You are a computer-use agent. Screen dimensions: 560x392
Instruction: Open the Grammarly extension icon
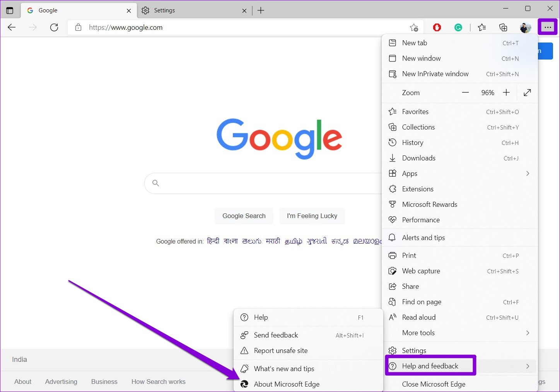tap(458, 27)
